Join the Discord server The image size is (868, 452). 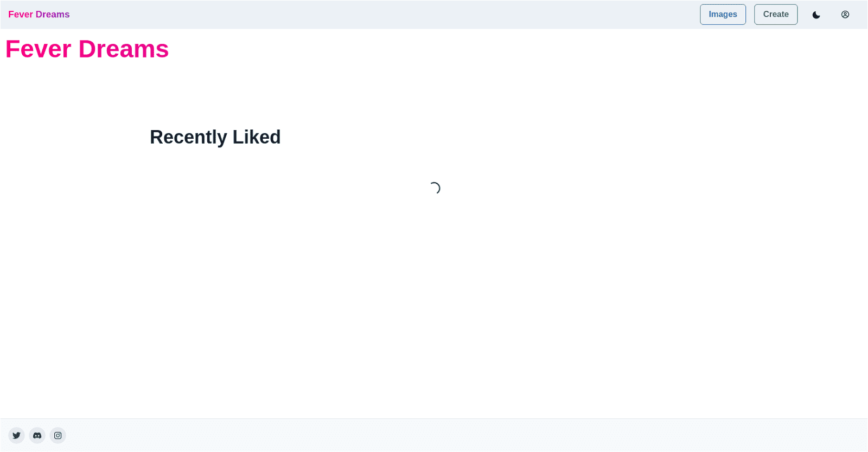37,435
